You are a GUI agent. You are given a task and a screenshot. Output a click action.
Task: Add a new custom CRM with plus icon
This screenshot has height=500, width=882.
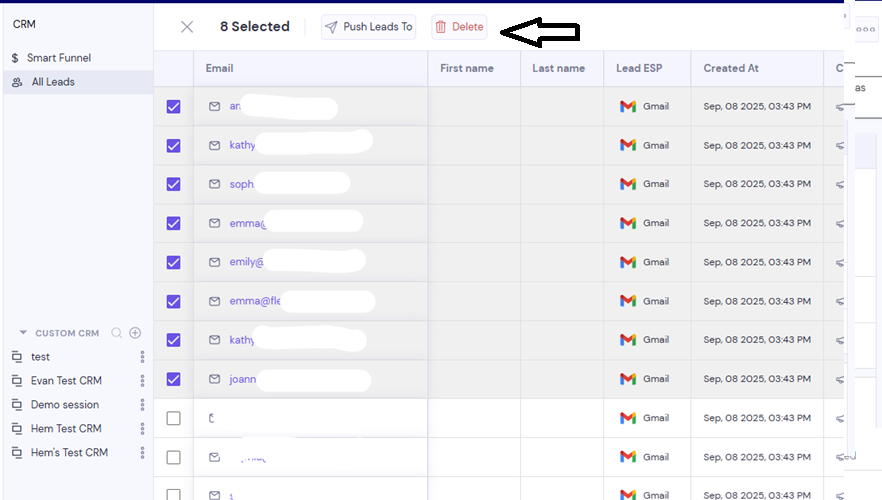[x=135, y=333]
